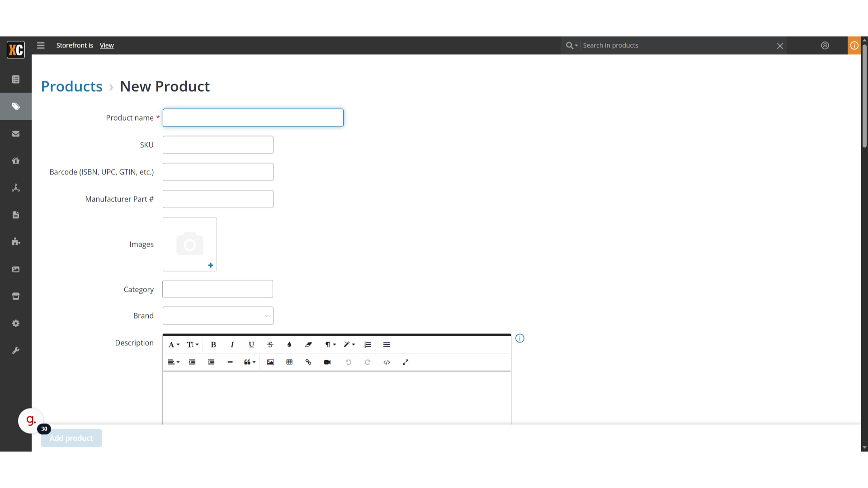The width and height of the screenshot is (868, 488).
Task: Open the Orders sidebar icon
Action: pos(16,80)
